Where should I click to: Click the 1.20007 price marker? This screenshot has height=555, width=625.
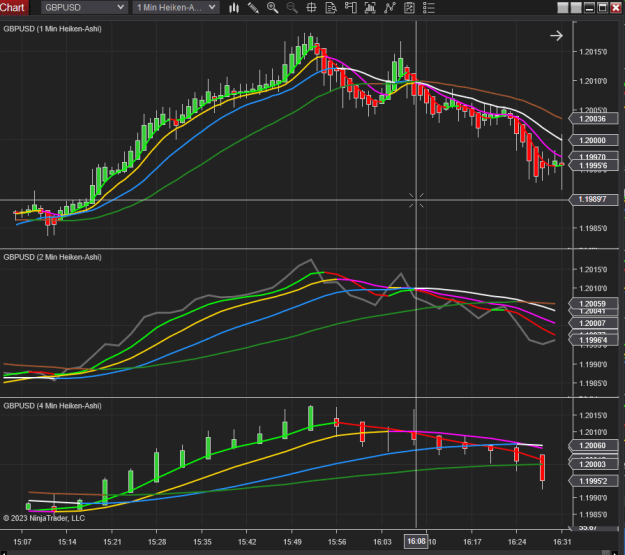pyautogui.click(x=594, y=323)
